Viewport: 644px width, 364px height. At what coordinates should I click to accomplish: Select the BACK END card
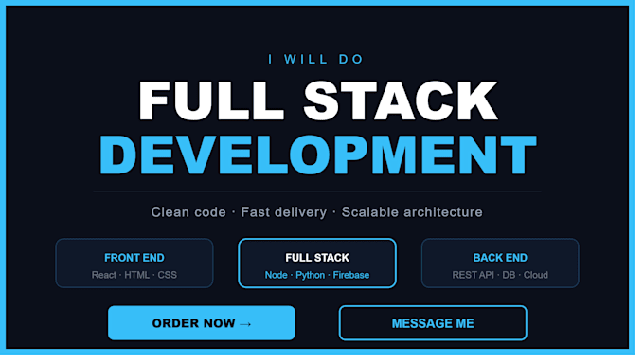pos(500,263)
